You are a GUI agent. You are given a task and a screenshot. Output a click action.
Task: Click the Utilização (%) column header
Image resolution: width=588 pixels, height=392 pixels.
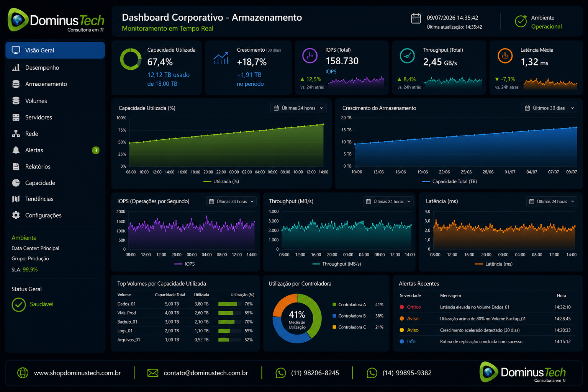click(x=242, y=295)
